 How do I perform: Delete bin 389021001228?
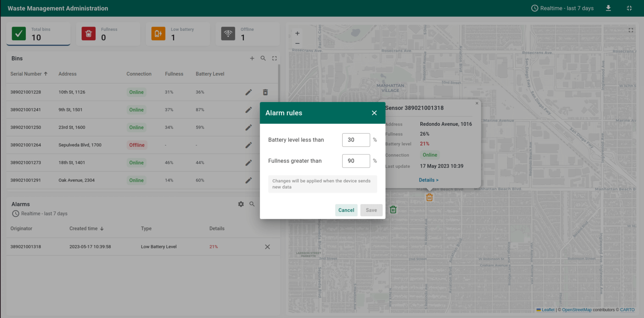tap(265, 92)
